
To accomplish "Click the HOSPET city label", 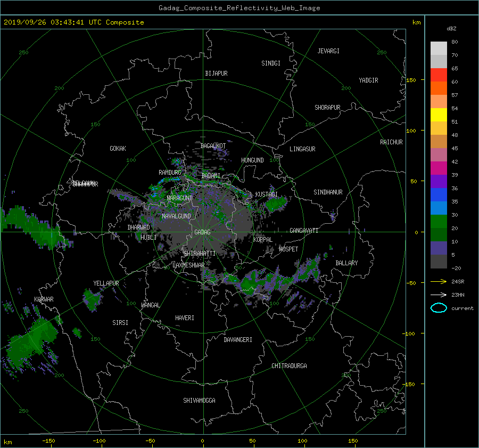I will pyautogui.click(x=288, y=249).
